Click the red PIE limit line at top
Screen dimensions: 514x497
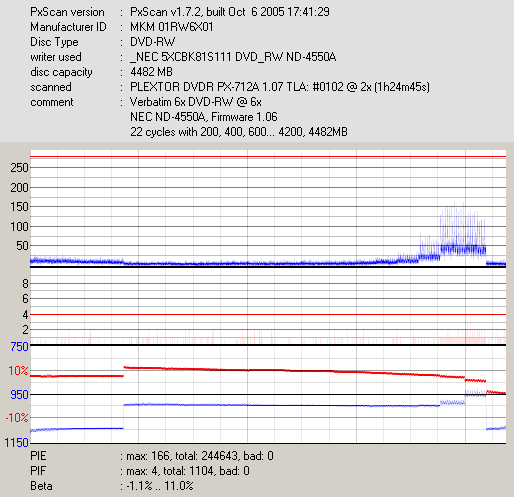click(268, 156)
